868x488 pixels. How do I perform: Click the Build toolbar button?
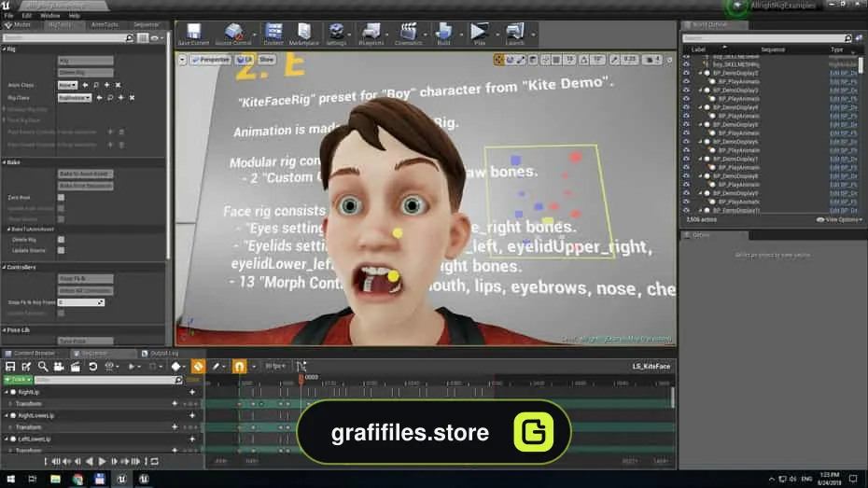(443, 35)
